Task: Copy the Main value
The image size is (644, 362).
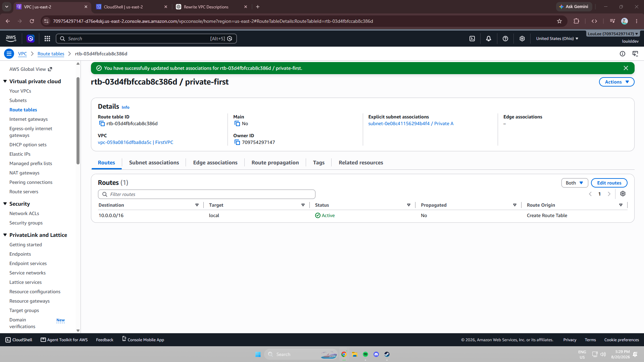Action: [237, 124]
